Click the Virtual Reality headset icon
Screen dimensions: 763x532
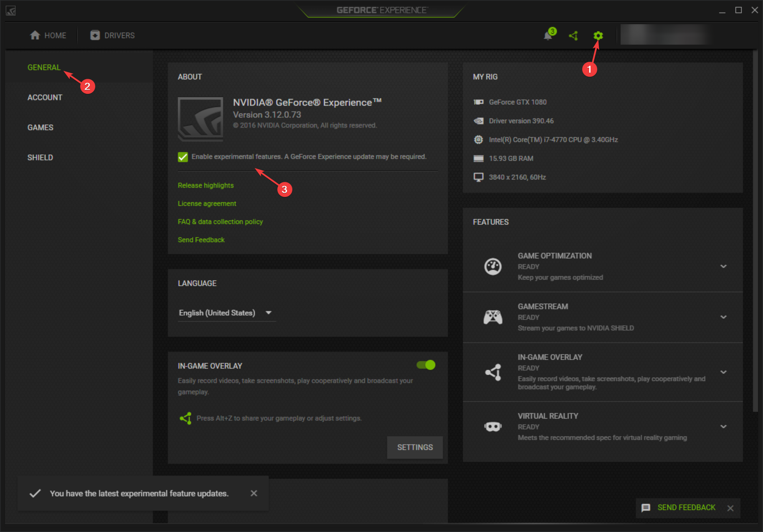click(x=493, y=426)
